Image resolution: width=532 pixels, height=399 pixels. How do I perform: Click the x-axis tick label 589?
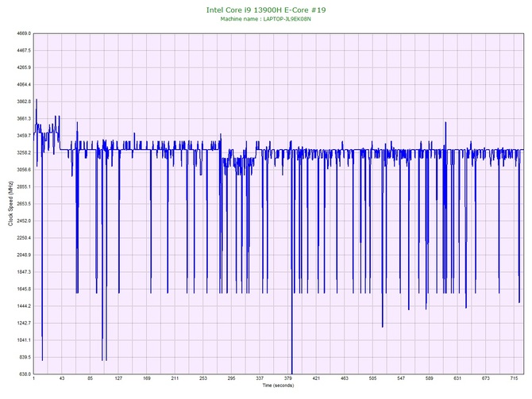click(x=430, y=378)
